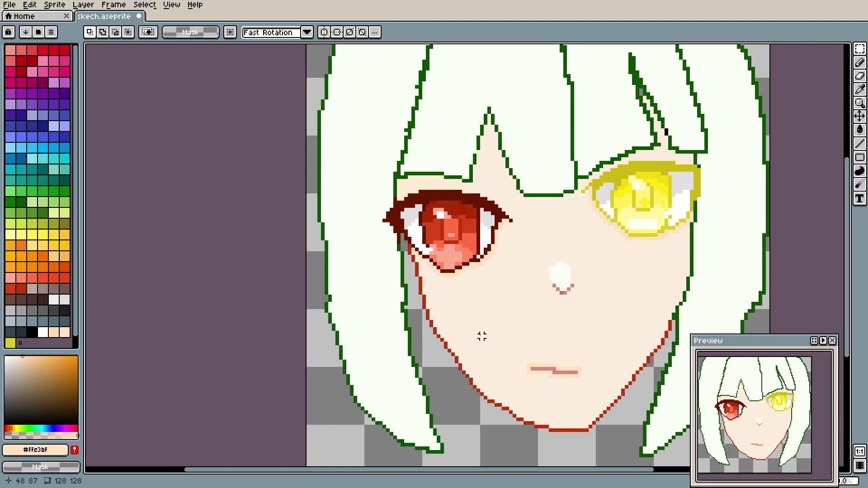Expand the Fast Rotation algorithm dropdown
This screenshot has width=868, height=488.
[x=307, y=32]
